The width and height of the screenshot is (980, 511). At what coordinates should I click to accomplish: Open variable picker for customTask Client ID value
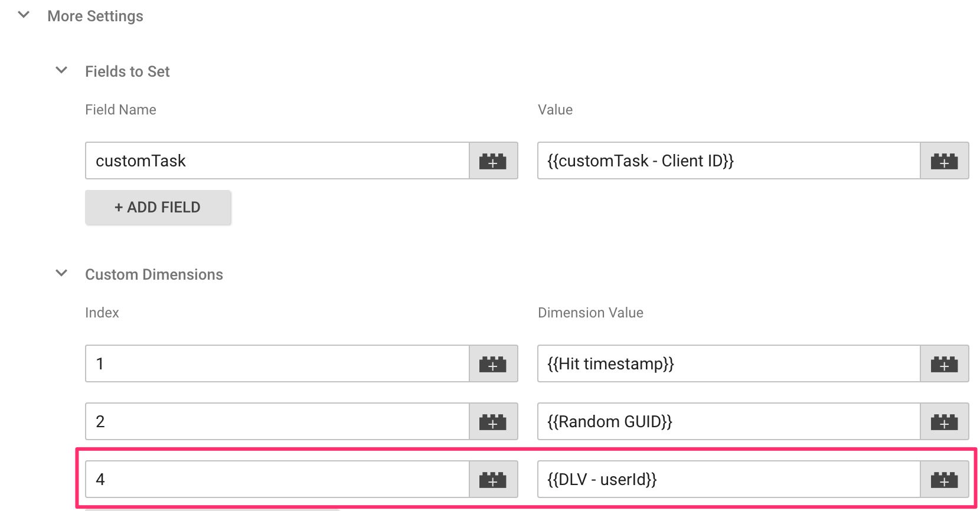pos(945,160)
